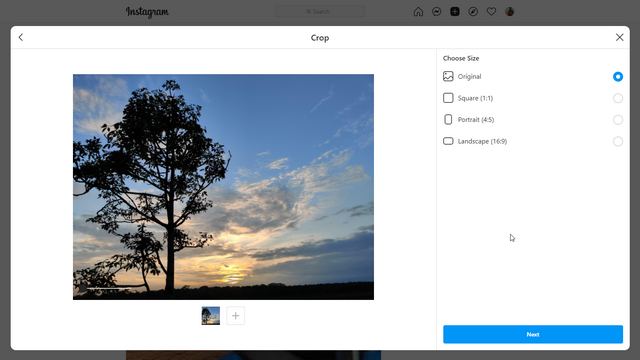This screenshot has width=640, height=360.
Task: Select the Landscape (16:9) radio button
Action: click(x=618, y=141)
